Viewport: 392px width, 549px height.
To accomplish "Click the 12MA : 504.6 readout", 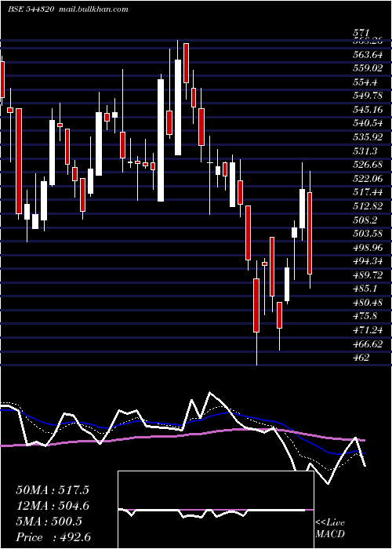I will pos(53,506).
